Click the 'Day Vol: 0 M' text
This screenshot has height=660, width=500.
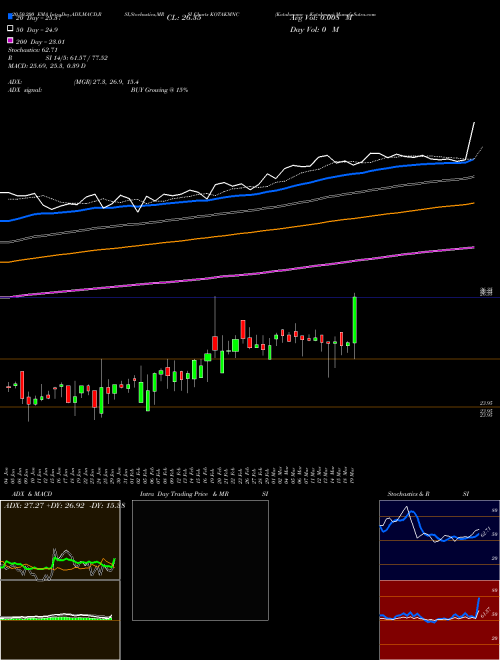click(314, 29)
